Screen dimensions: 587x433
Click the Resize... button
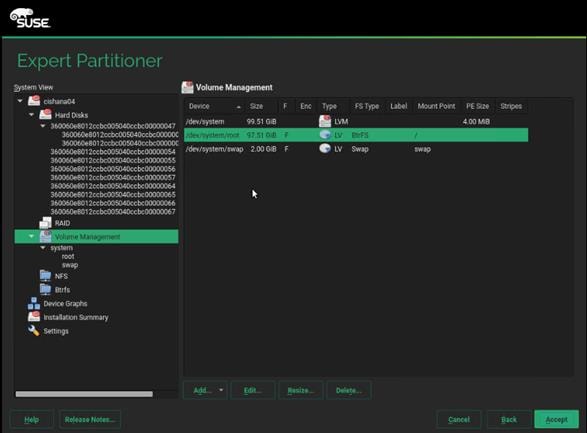pos(301,390)
